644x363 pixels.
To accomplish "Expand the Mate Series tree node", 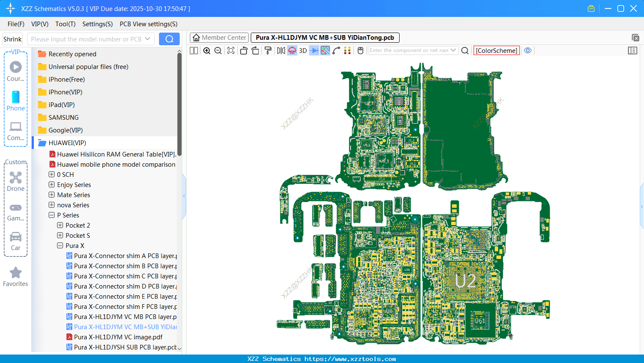I will click(52, 195).
